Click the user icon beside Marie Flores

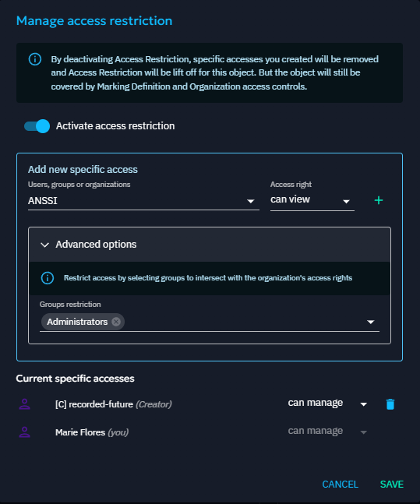24,432
